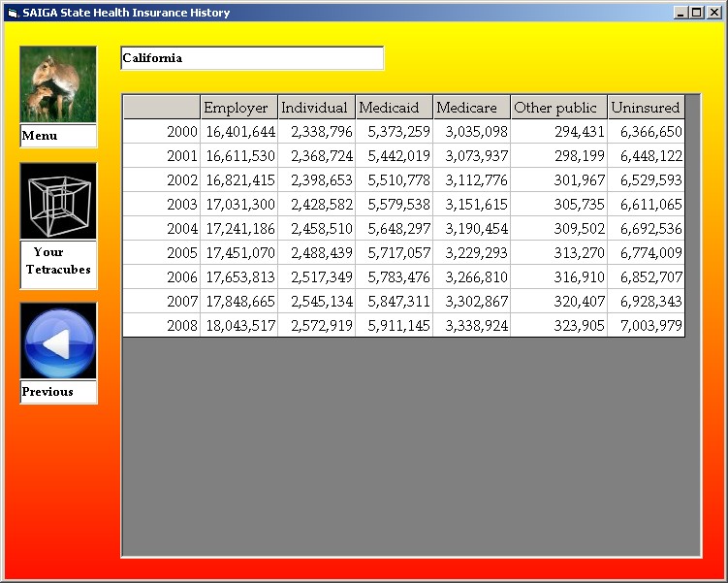This screenshot has width=728, height=583.
Task: Select the 2008 row header
Action: tap(162, 326)
